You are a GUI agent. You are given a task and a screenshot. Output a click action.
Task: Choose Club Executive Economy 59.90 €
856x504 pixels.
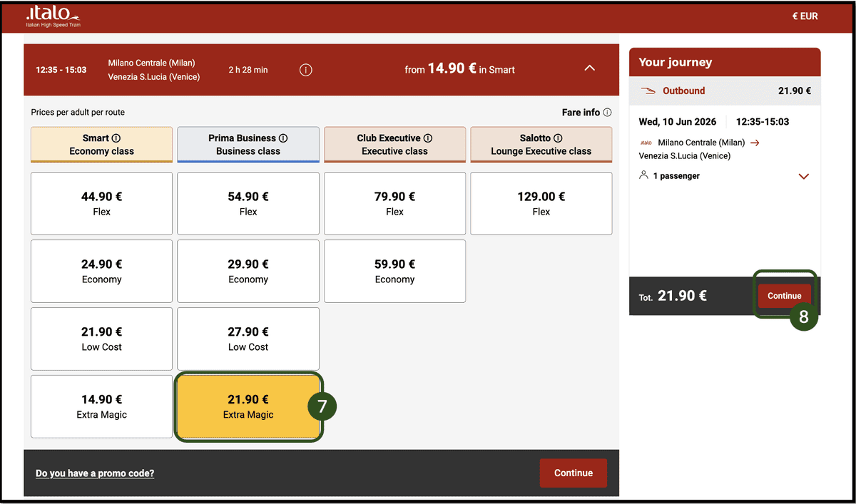pyautogui.click(x=394, y=271)
